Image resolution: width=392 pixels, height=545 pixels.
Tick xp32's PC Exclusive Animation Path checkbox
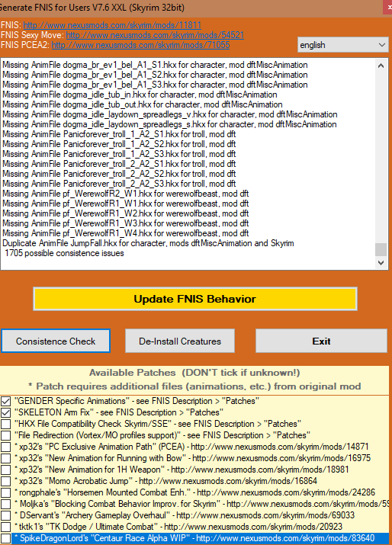[5, 447]
